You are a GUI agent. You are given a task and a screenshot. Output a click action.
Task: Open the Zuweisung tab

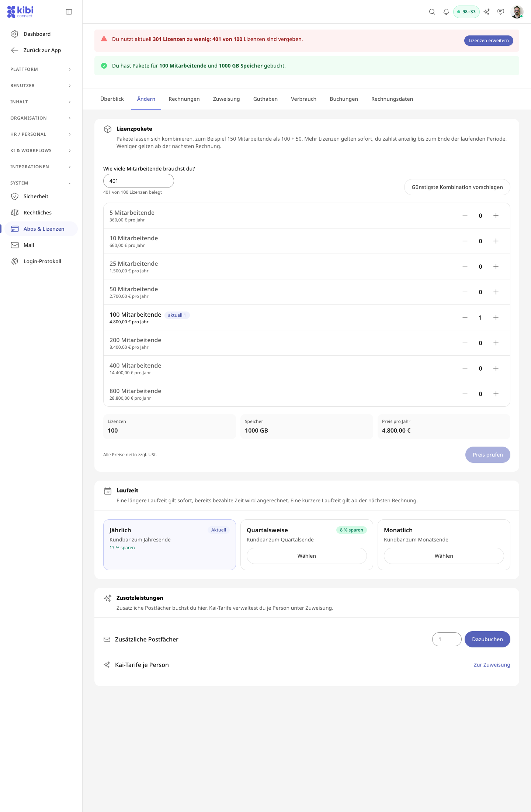click(226, 99)
